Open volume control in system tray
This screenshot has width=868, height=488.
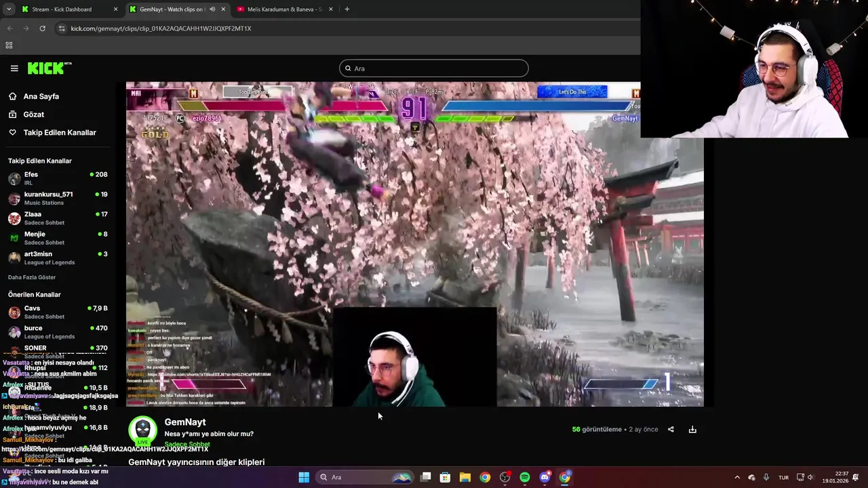811,477
